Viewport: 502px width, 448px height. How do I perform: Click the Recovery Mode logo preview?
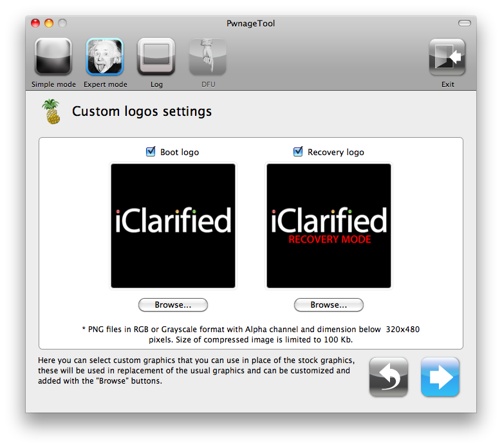[x=329, y=226]
